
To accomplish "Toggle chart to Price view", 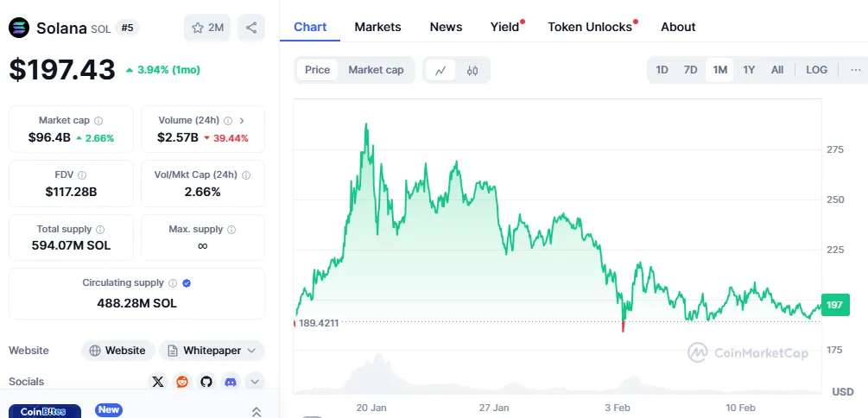I will (x=317, y=70).
